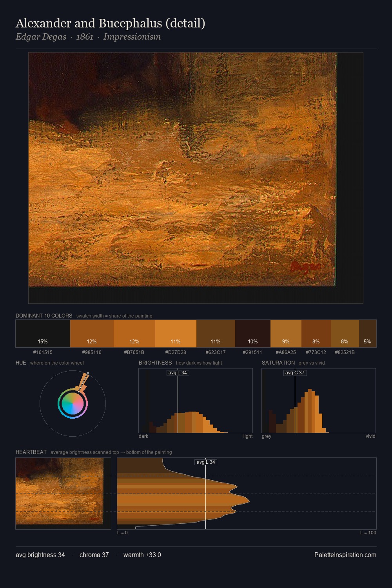This screenshot has width=392, height=588.
Task: Click the red Degas signature in painting
Action: tap(305, 267)
